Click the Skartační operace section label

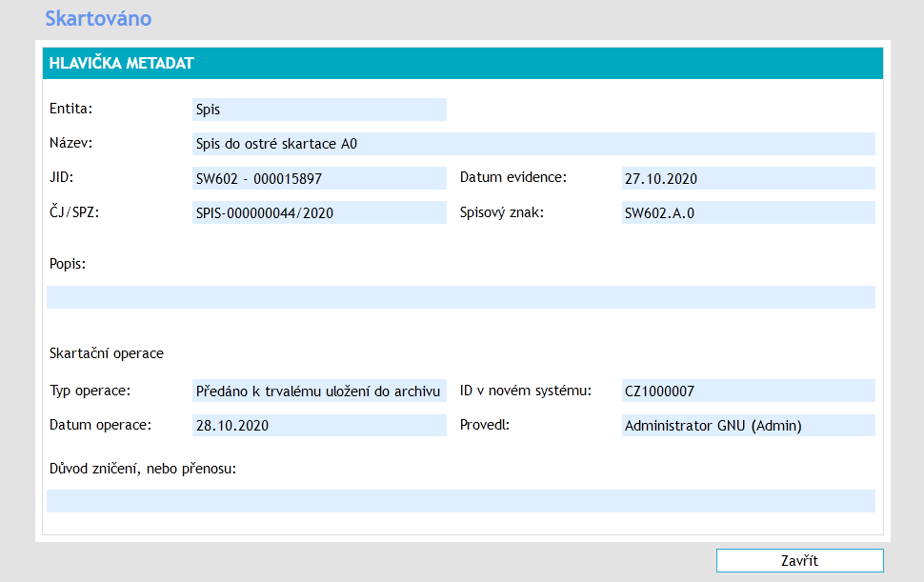(x=107, y=353)
